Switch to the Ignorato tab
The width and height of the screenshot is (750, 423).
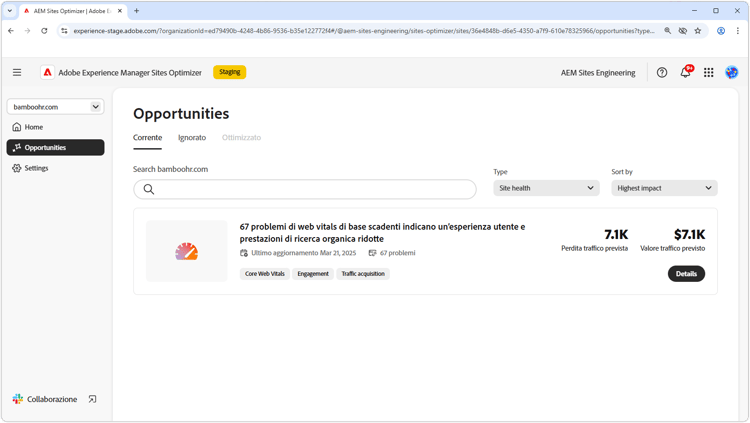click(x=192, y=138)
